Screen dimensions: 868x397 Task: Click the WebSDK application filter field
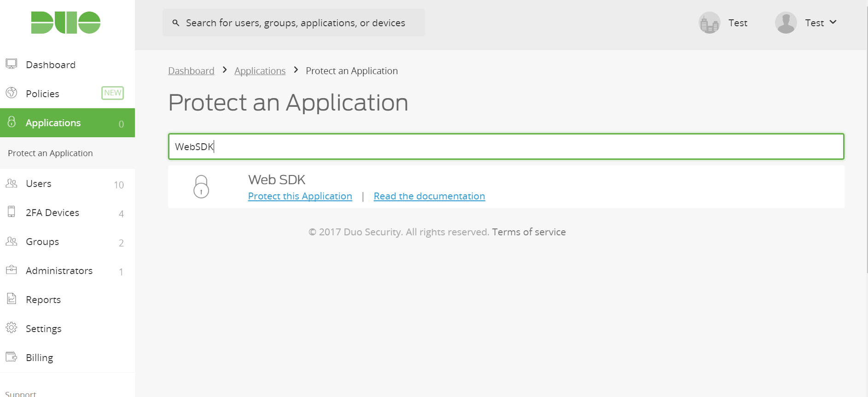tap(506, 146)
